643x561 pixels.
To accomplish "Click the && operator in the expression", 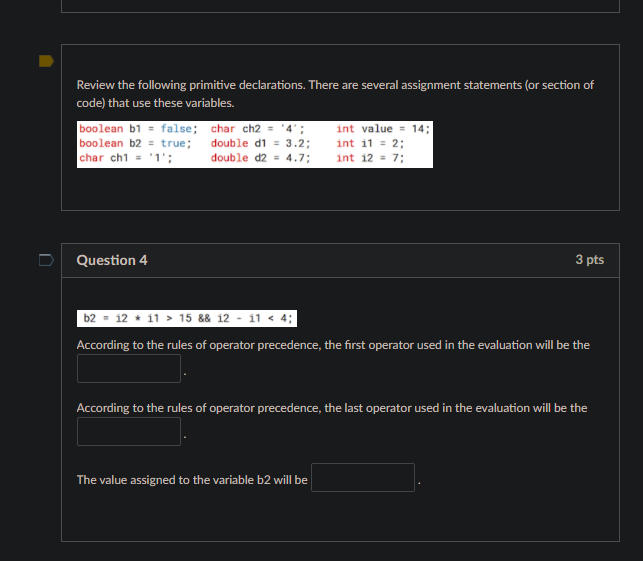I will coord(204,318).
